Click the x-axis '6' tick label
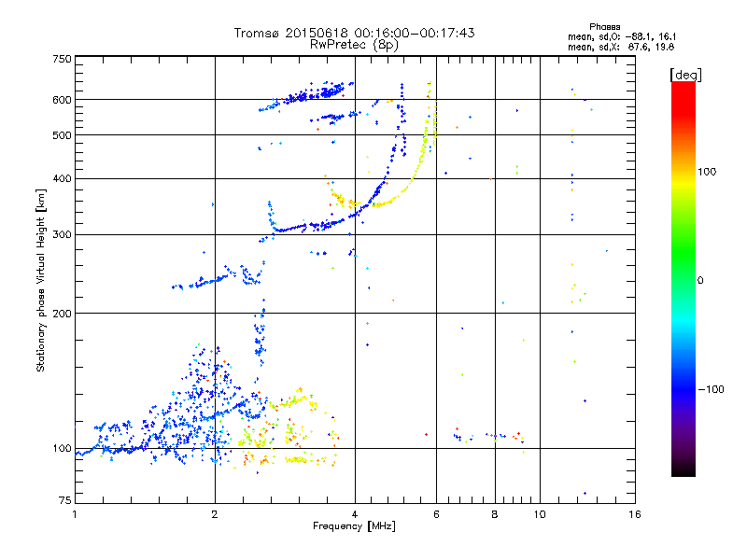The width and height of the screenshot is (747, 560). [436, 514]
